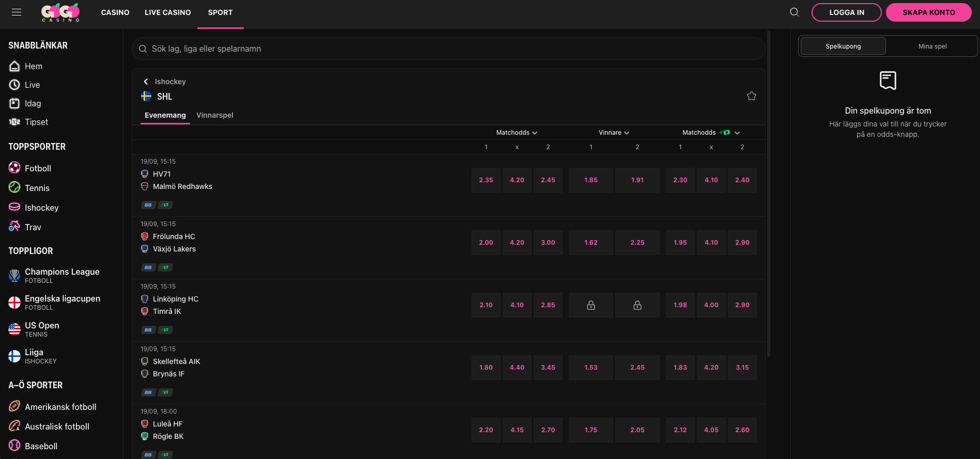The image size is (980, 459).
Task: Switch to the Vinnarspel tab
Action: 215,115
